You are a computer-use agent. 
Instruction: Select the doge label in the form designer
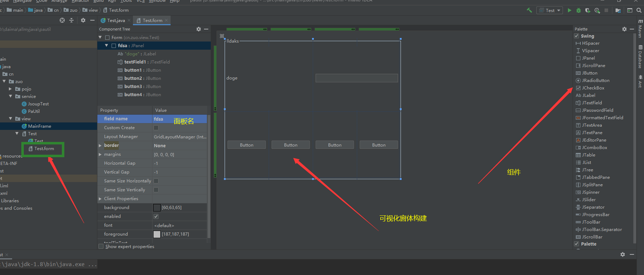point(232,78)
